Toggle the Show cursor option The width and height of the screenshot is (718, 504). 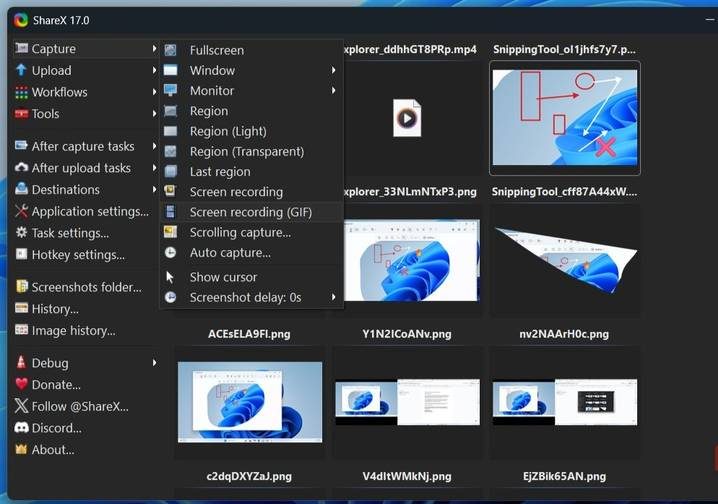click(251, 277)
